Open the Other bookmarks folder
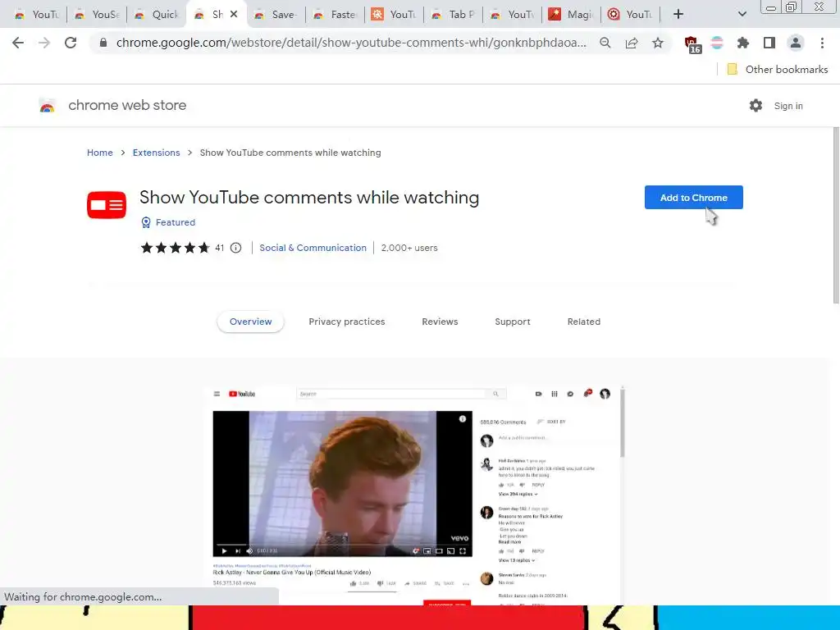This screenshot has height=630, width=840. (778, 69)
